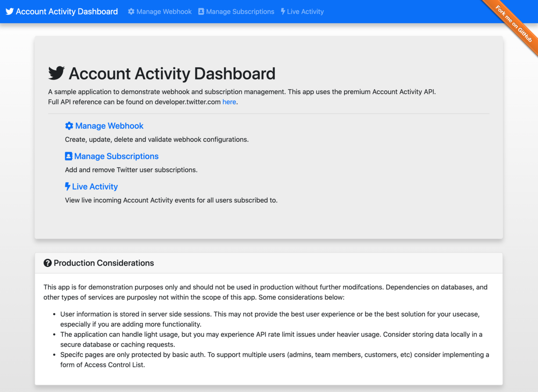The height and width of the screenshot is (392, 538).
Task: Click 'View live incoming Account Activity events' text
Action: point(171,200)
